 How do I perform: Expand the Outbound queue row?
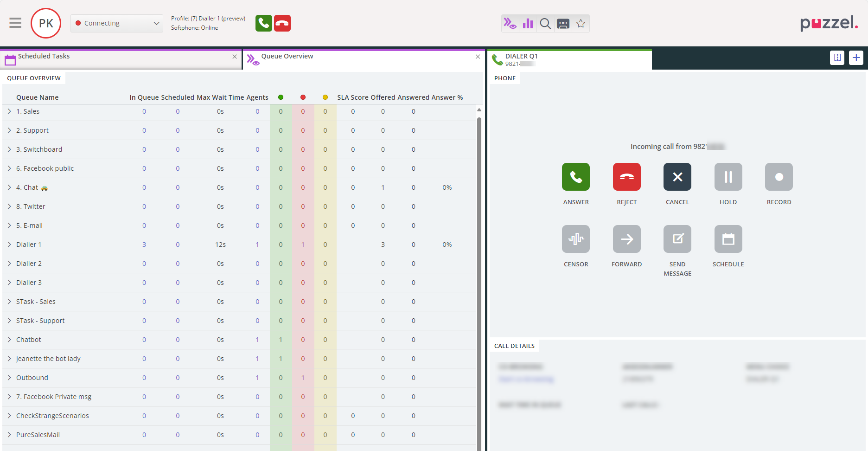9,378
